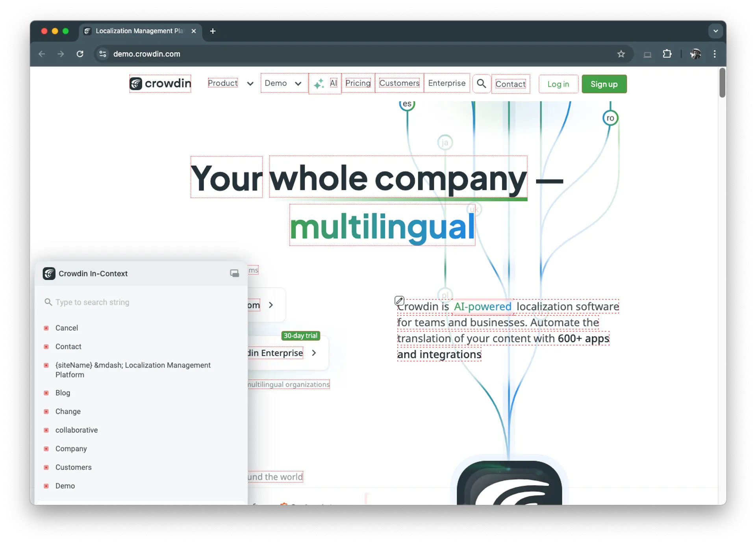Click the Log in button
The height and width of the screenshot is (544, 756).
tap(558, 84)
